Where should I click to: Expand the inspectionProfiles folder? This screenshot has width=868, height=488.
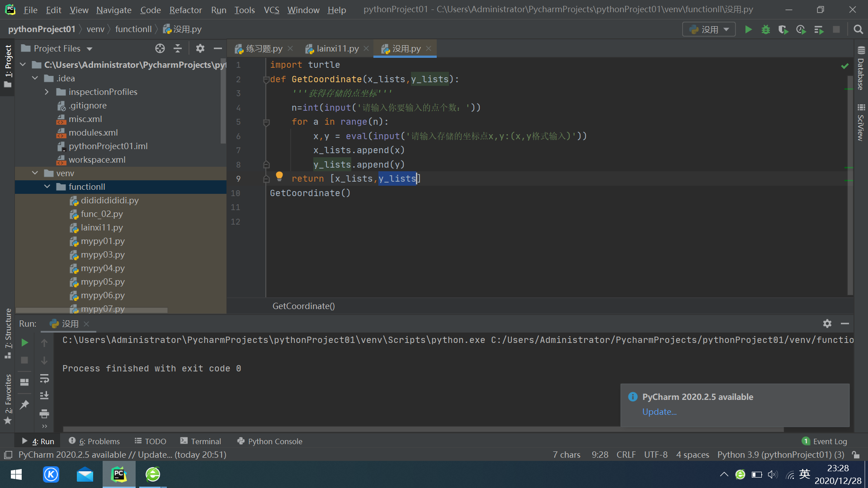(x=47, y=92)
